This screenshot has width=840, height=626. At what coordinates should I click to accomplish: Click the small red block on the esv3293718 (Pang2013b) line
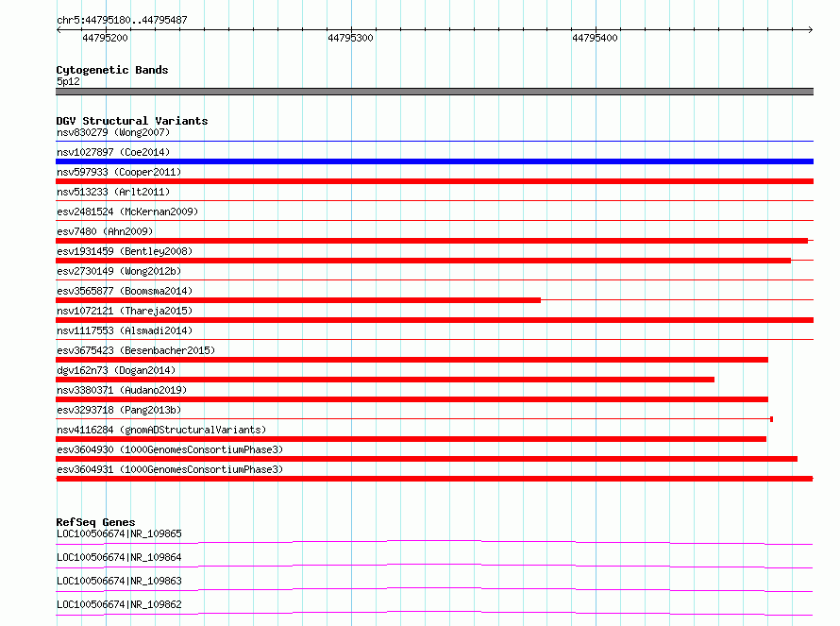click(771, 419)
